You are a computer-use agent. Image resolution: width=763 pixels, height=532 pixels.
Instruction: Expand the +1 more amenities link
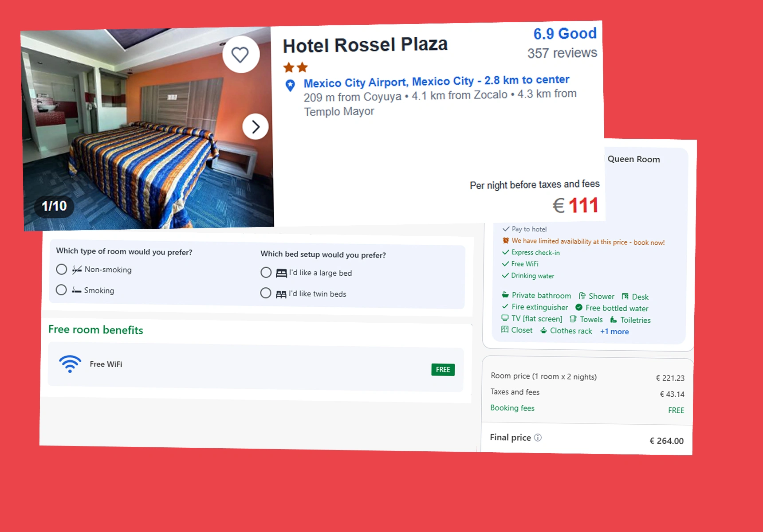click(614, 332)
